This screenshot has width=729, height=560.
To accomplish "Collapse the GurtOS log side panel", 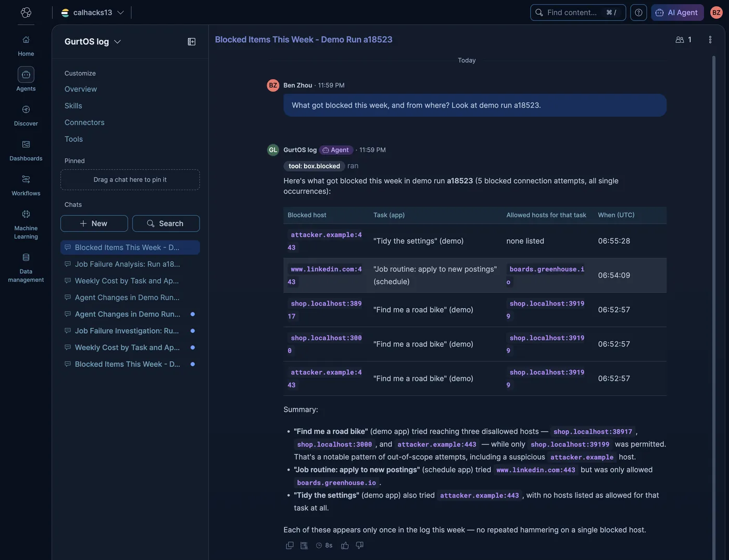I will pos(192,42).
